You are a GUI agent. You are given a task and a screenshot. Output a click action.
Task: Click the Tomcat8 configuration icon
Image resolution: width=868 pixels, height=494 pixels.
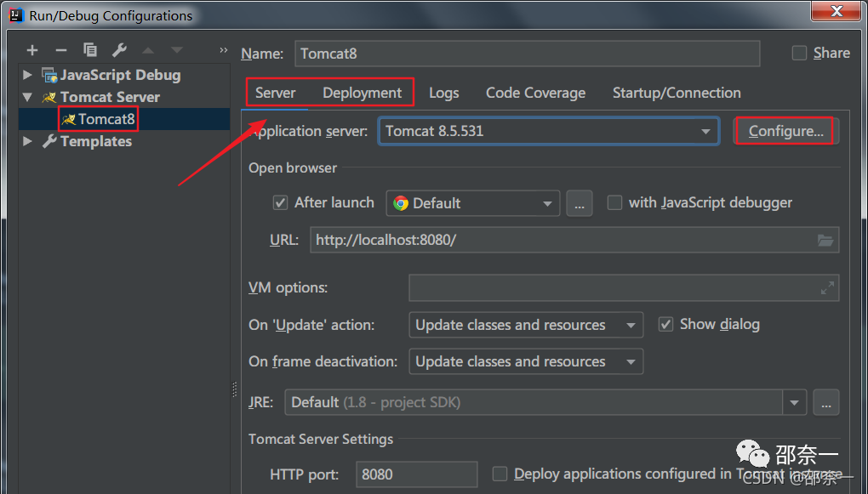(x=69, y=120)
